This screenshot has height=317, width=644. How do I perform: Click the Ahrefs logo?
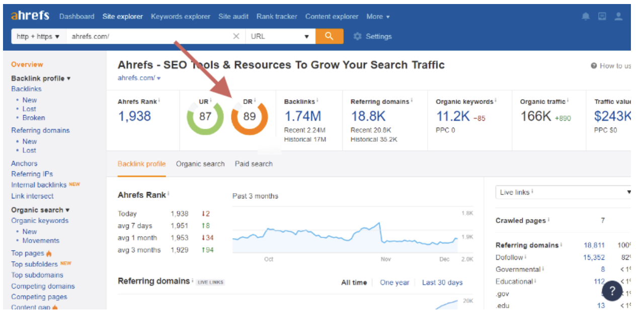pyautogui.click(x=30, y=16)
